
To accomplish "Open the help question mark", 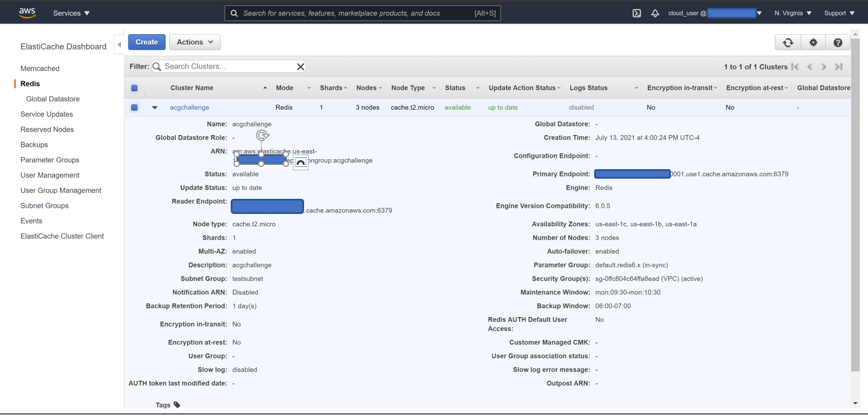I will [838, 43].
